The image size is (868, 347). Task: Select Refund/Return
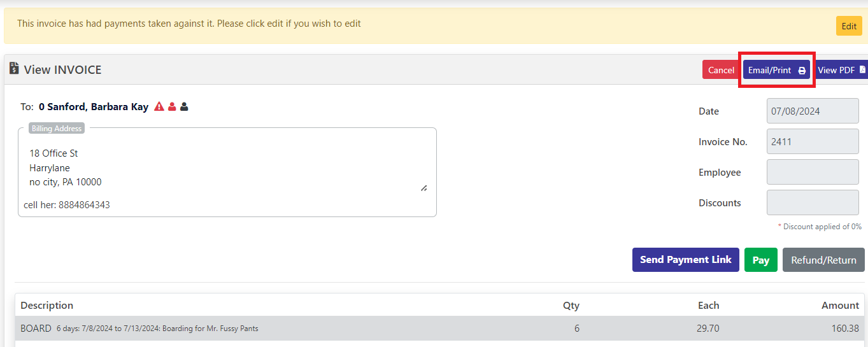(x=823, y=260)
